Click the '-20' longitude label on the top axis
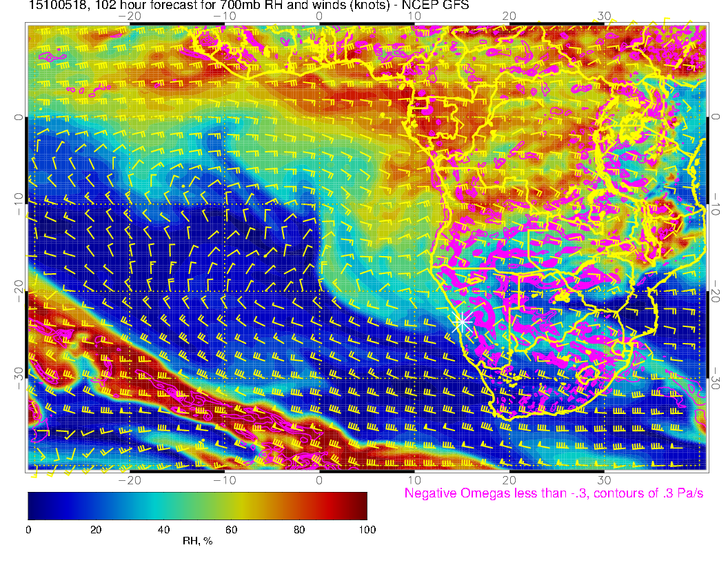Viewport: 728px width, 563px height. point(130,16)
